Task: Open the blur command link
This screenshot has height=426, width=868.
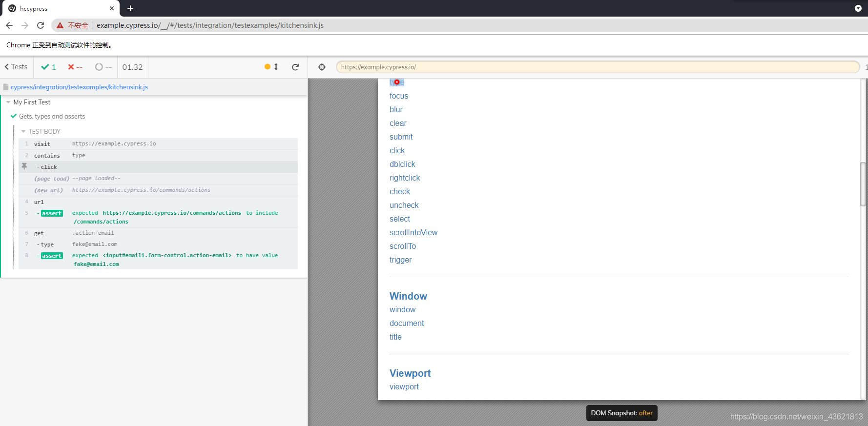Action: coord(396,110)
